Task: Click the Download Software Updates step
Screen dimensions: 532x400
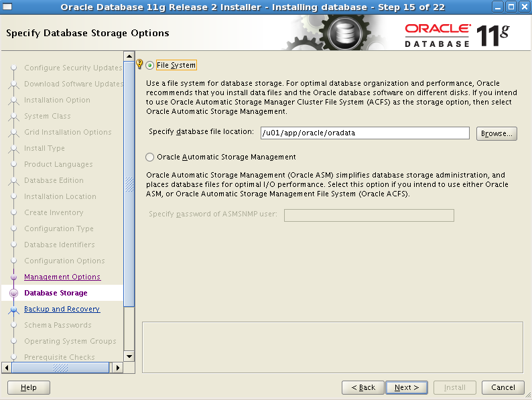Action: (74, 84)
